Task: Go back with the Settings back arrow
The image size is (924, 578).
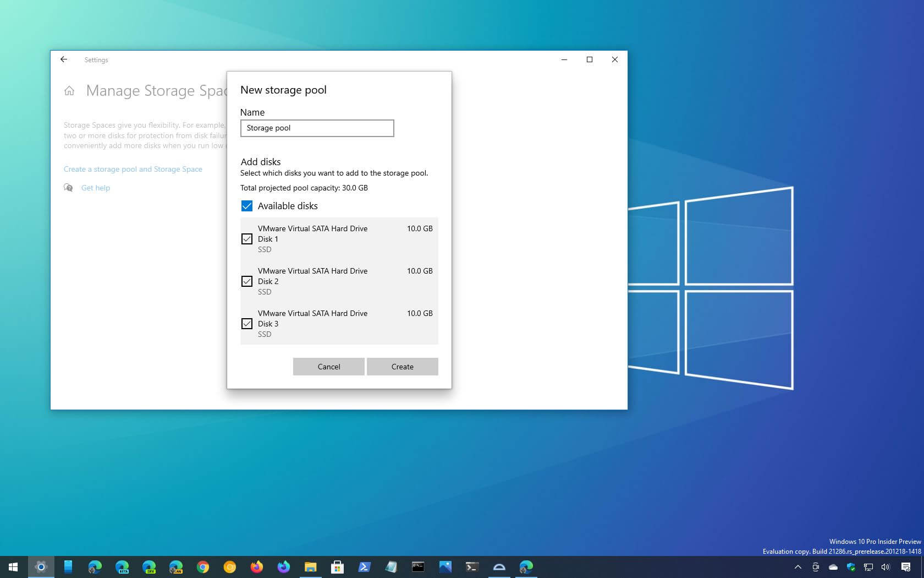Action: click(x=64, y=59)
